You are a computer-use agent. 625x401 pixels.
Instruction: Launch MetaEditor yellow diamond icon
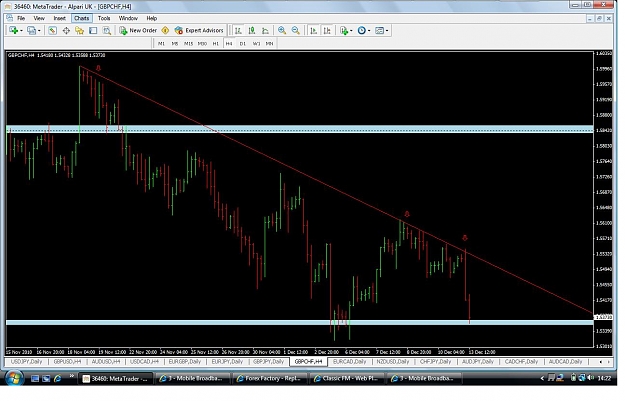(x=165, y=31)
